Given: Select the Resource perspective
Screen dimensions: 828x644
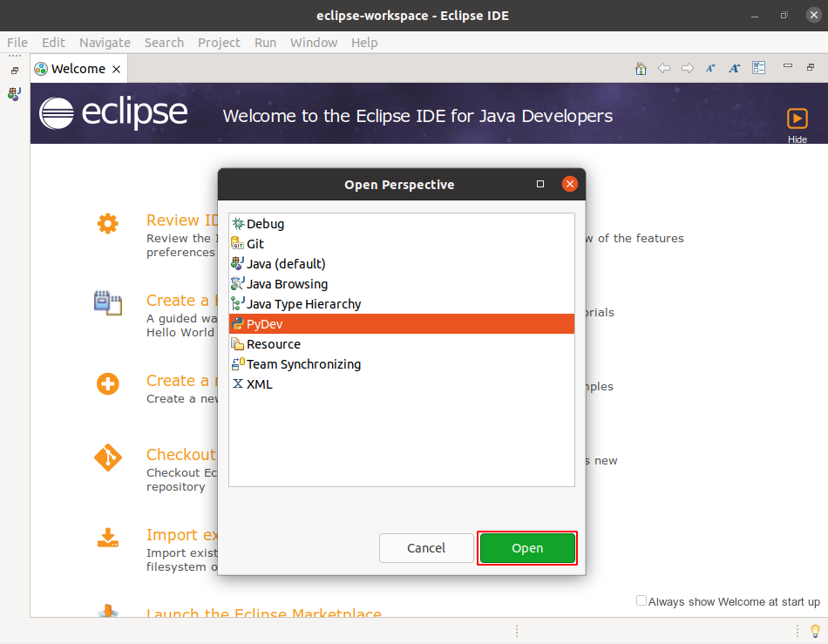Looking at the screenshot, I should click(x=401, y=344).
